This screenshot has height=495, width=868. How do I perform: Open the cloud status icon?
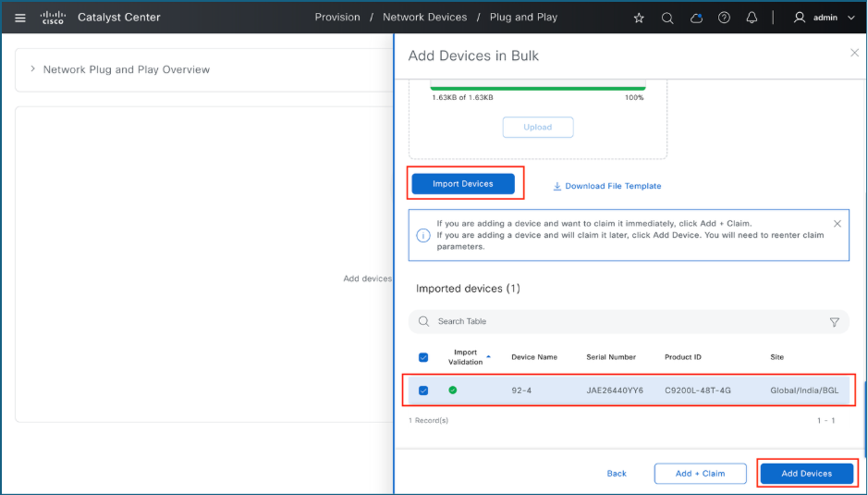696,18
